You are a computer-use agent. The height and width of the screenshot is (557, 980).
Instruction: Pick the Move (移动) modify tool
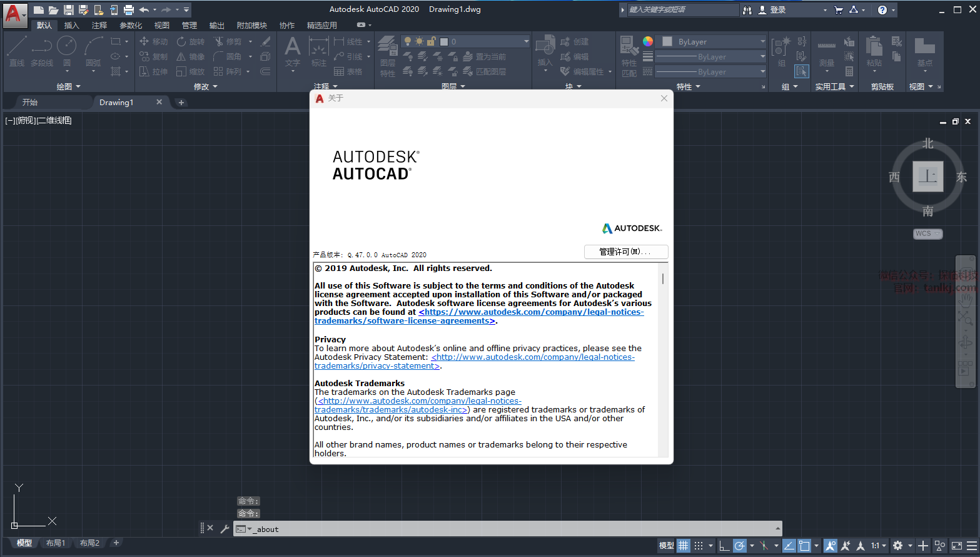click(x=154, y=41)
